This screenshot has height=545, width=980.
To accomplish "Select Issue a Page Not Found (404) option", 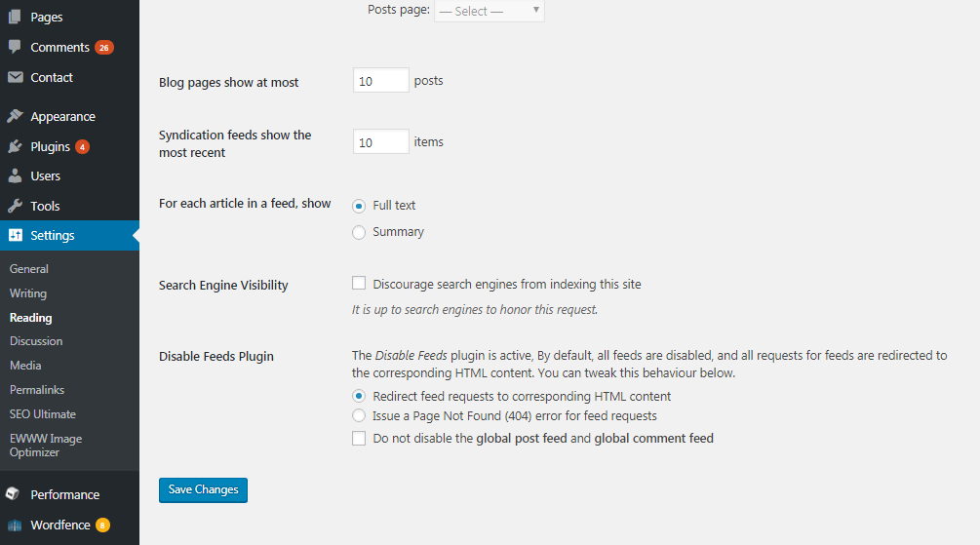I will tap(359, 415).
